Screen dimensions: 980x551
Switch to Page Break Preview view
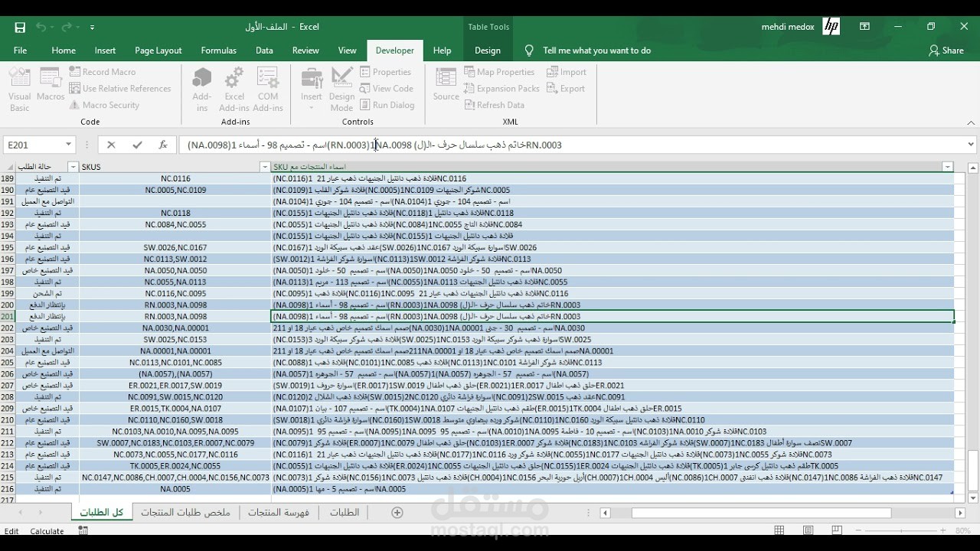[x=837, y=530]
